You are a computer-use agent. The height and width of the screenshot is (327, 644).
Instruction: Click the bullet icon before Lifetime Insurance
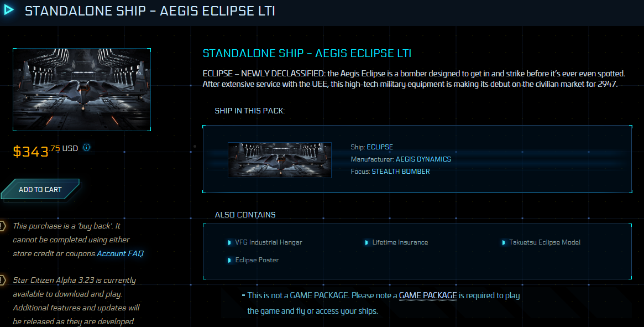click(366, 242)
